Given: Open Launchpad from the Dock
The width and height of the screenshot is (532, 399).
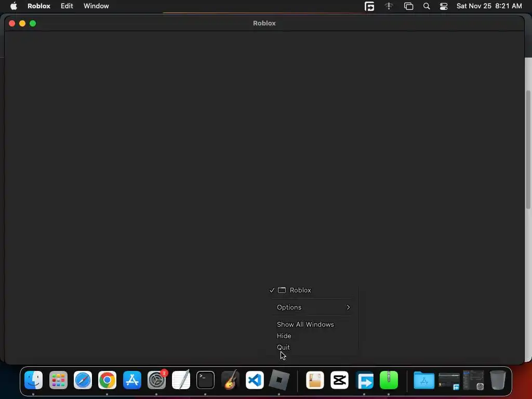Looking at the screenshot, I should [x=58, y=380].
